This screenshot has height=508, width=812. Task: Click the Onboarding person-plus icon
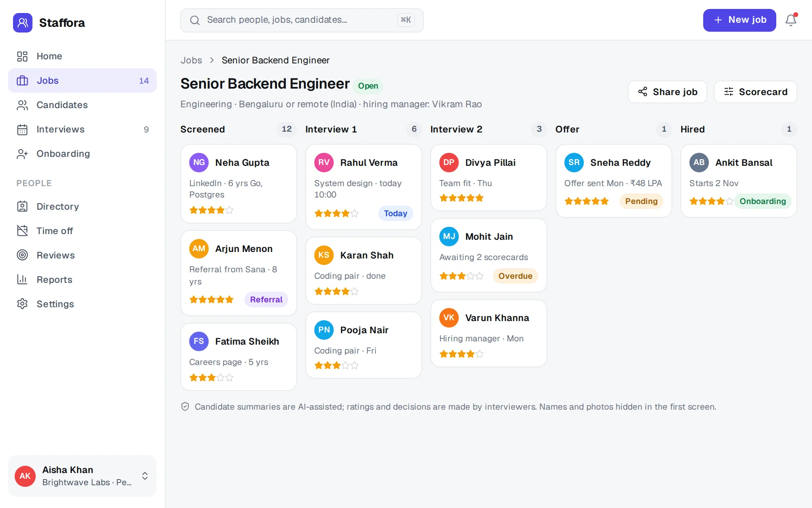(22, 154)
